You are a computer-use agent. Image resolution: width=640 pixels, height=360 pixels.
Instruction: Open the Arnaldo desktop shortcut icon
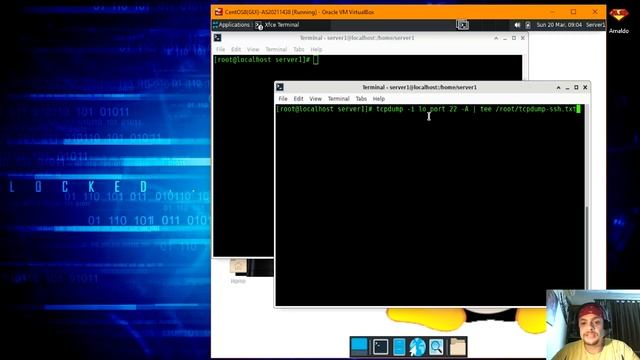(619, 21)
